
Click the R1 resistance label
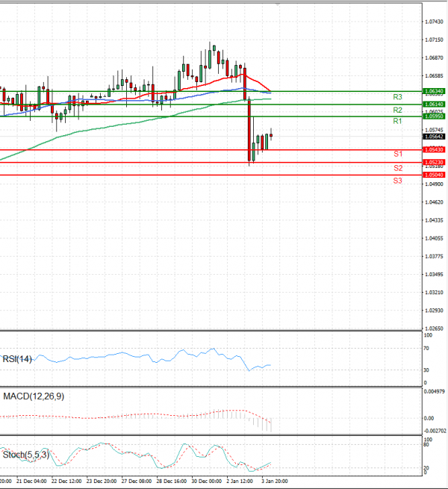pos(397,121)
